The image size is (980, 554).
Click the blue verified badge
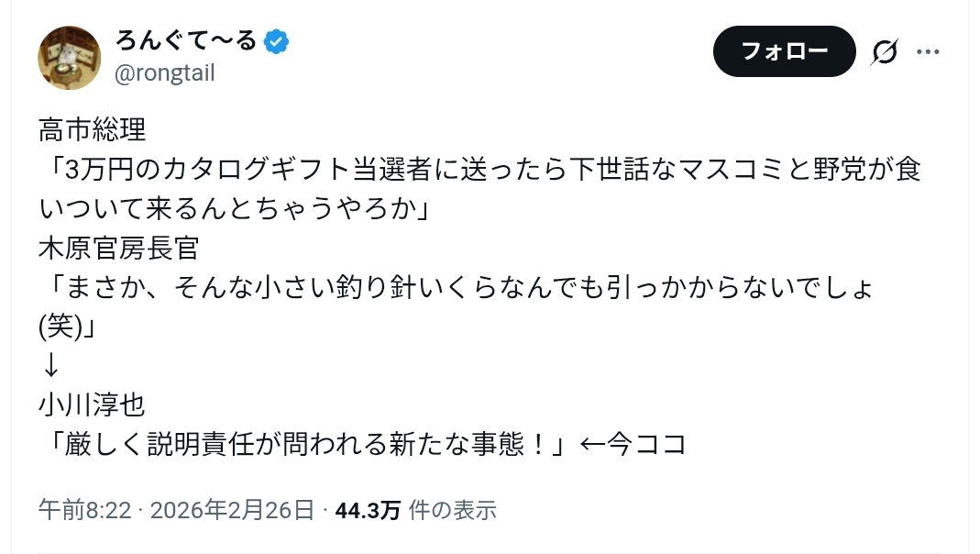tap(277, 41)
